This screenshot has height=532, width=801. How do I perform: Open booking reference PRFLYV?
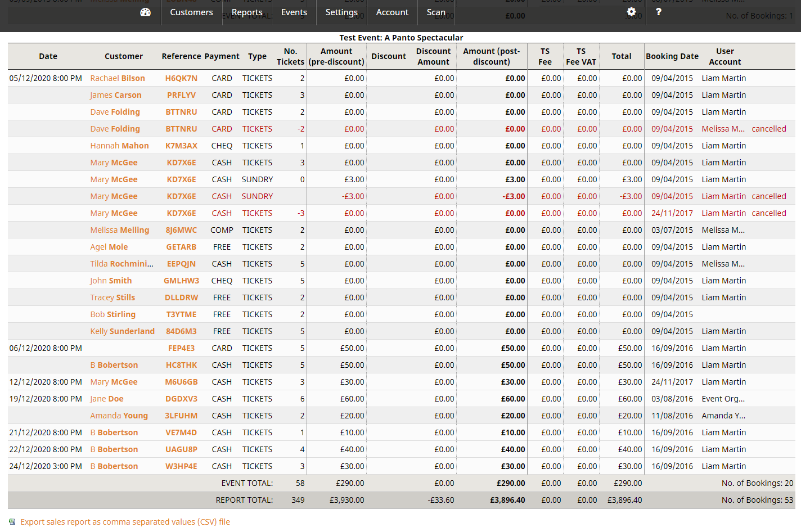[x=181, y=95]
